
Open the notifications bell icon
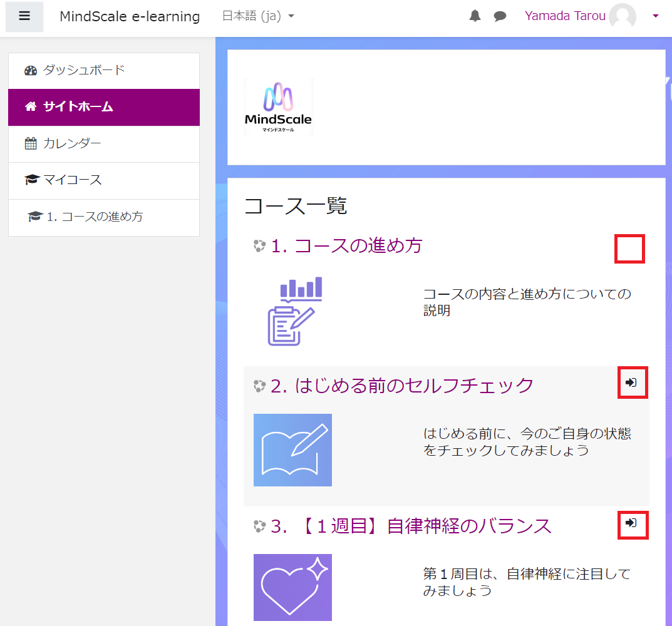pos(475,16)
